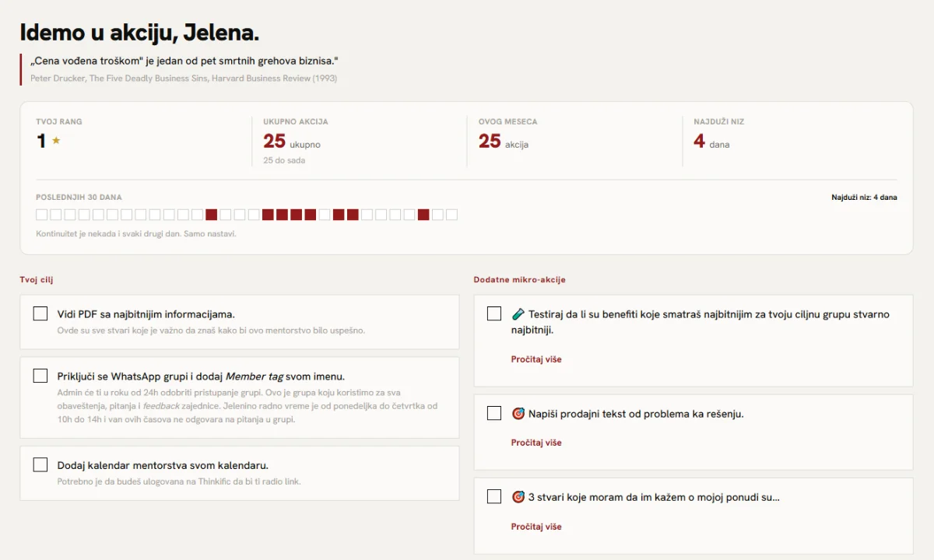
Task: Tick the 'Priključi se WhatsApp grupi' checkbox
Action: point(40,376)
